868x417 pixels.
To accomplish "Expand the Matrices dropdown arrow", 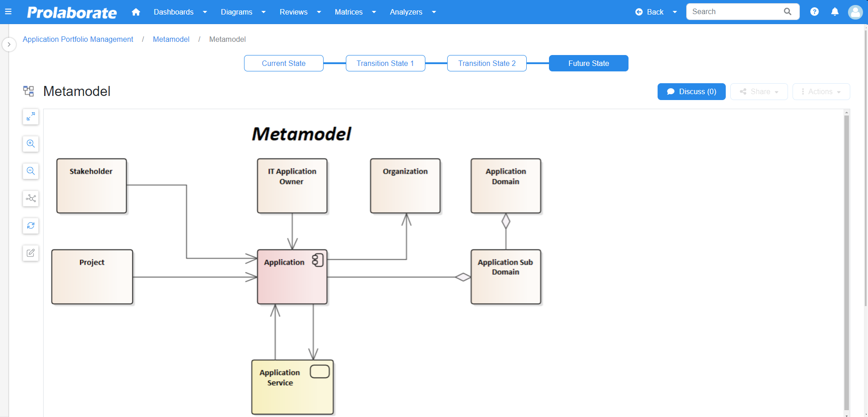I will (374, 12).
